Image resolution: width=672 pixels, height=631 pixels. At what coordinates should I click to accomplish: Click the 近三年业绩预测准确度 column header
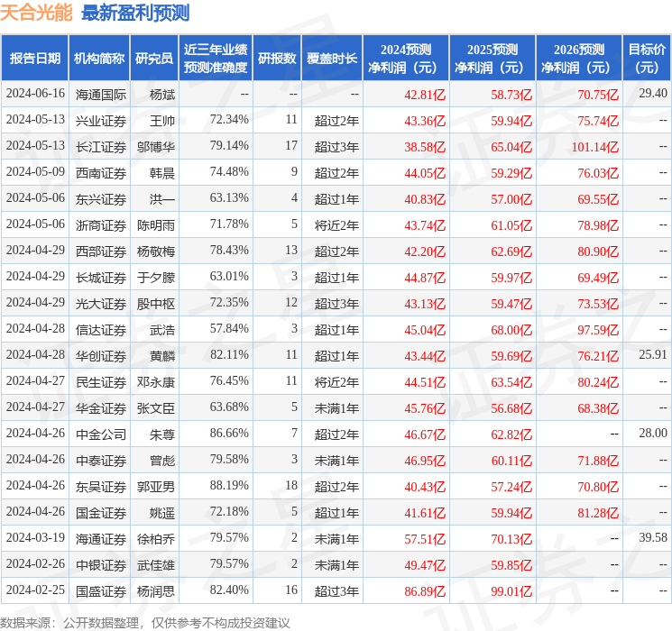point(216,58)
